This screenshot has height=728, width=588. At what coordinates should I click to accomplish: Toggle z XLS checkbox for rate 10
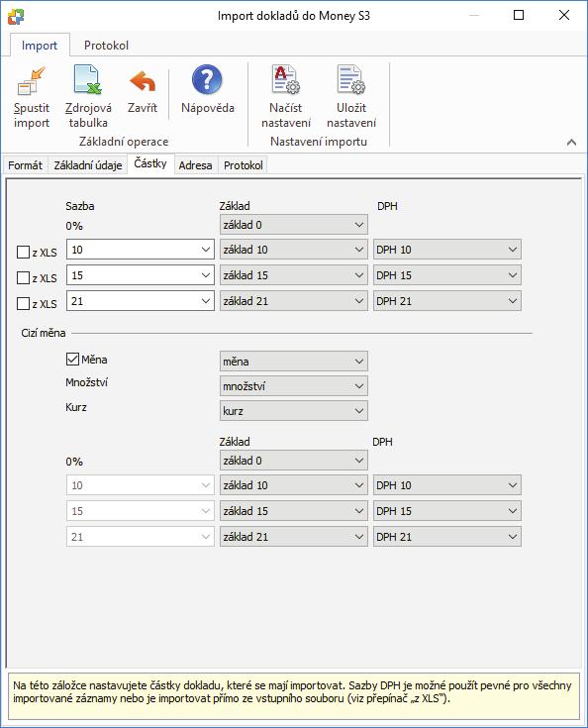tap(23, 253)
